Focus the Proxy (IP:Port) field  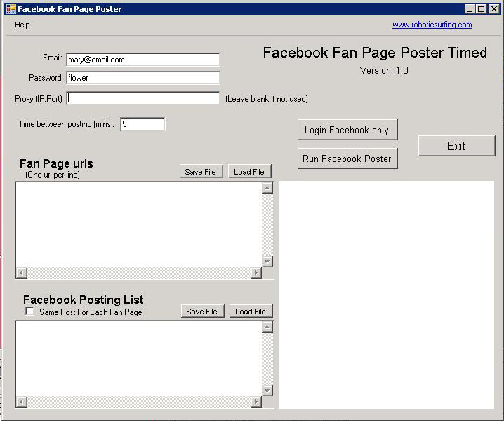143,98
